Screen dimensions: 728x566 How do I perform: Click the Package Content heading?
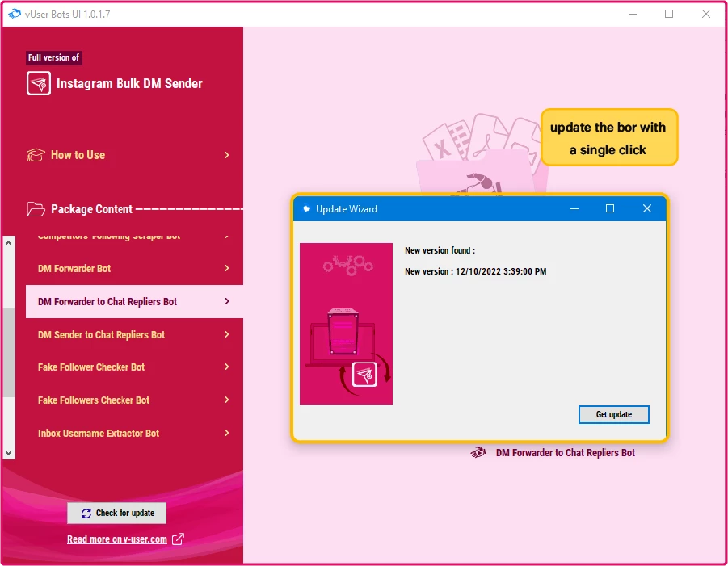tap(91, 209)
